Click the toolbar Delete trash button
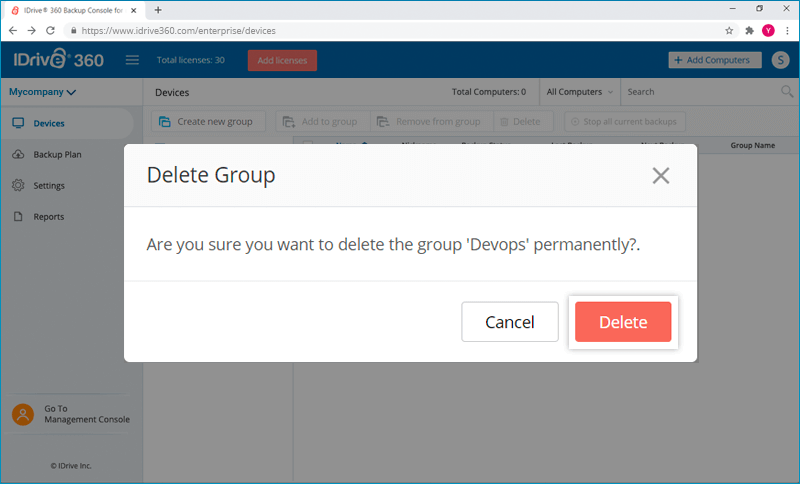Viewport: 800px width, 484px height. [x=523, y=121]
